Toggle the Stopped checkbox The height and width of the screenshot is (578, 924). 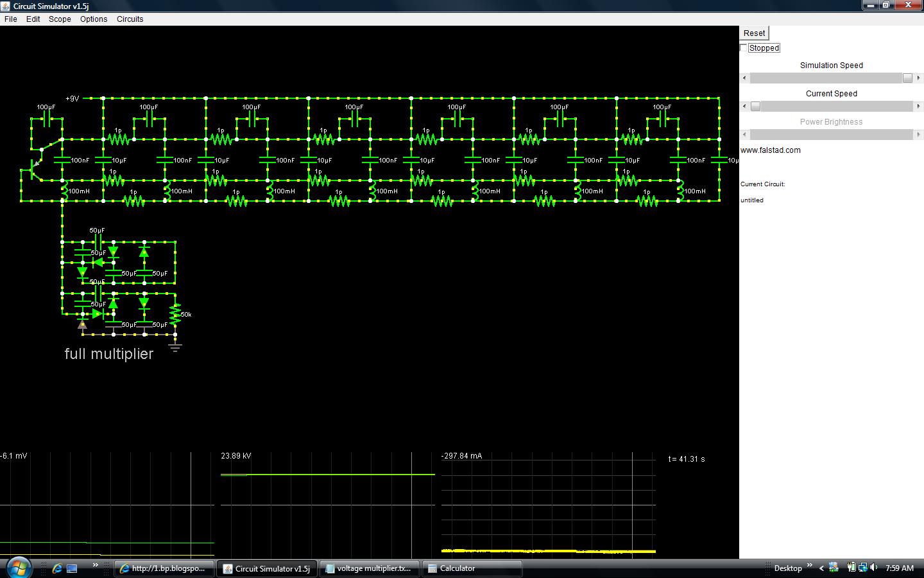pos(743,47)
